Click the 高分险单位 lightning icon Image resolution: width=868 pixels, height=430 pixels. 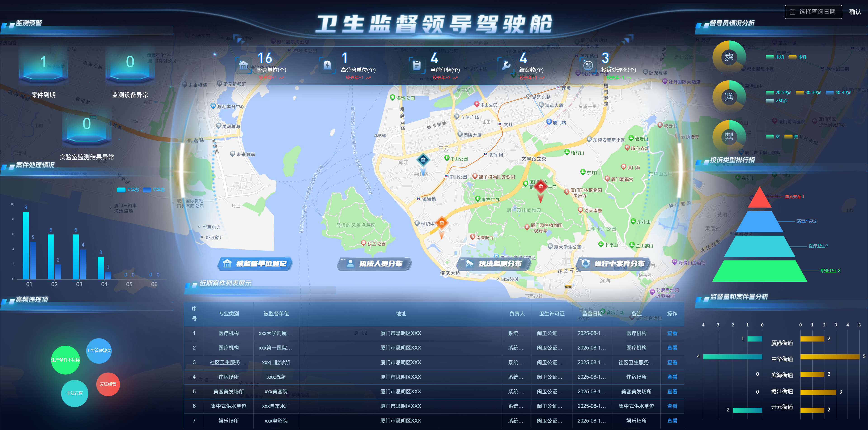pyautogui.click(x=327, y=65)
